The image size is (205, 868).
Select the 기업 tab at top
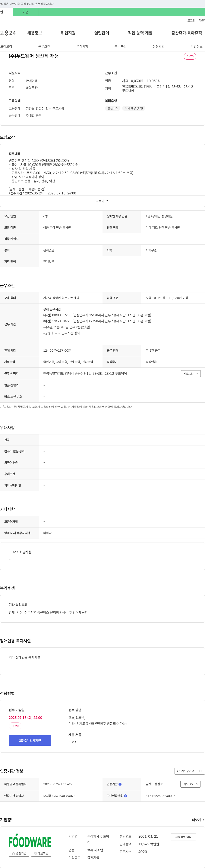(x=26, y=12)
